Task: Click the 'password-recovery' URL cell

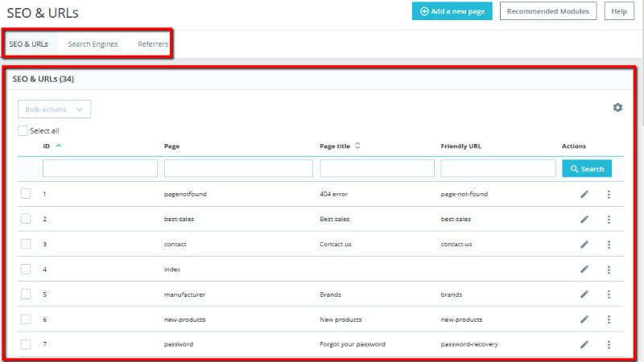Action: tap(469, 344)
